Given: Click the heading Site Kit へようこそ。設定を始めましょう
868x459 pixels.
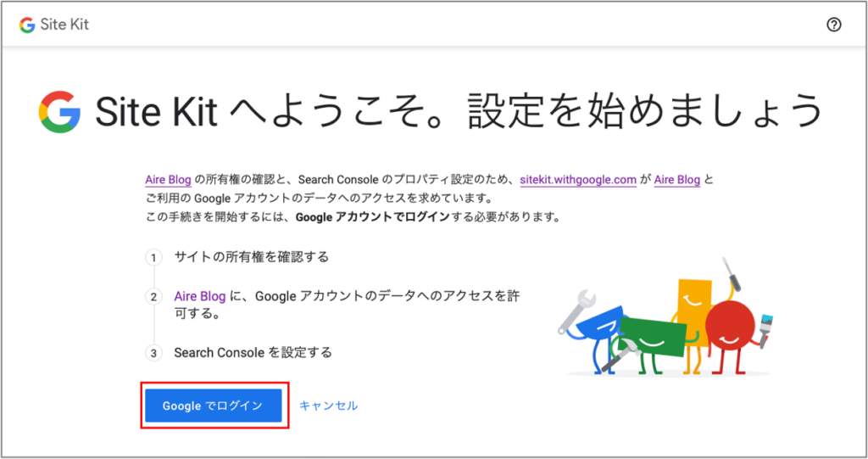Looking at the screenshot, I should coord(459,111).
